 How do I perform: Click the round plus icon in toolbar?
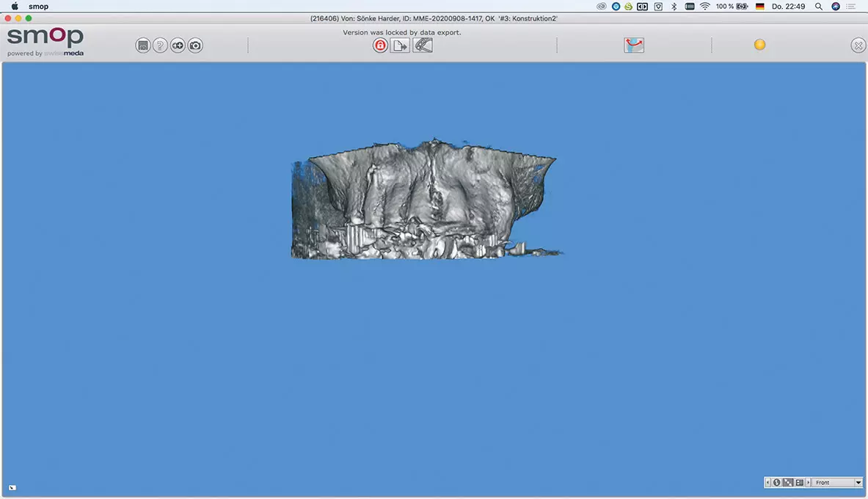pyautogui.click(x=178, y=45)
